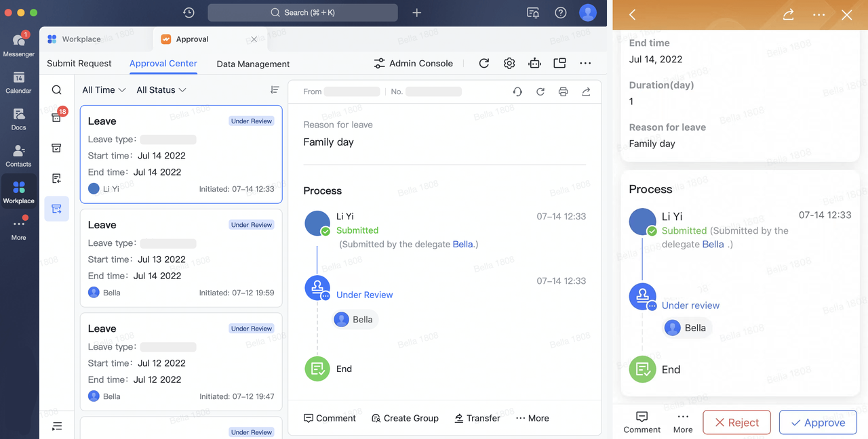Image resolution: width=868 pixels, height=439 pixels.
Task: Expand the All Time filter dropdown
Action: [104, 90]
